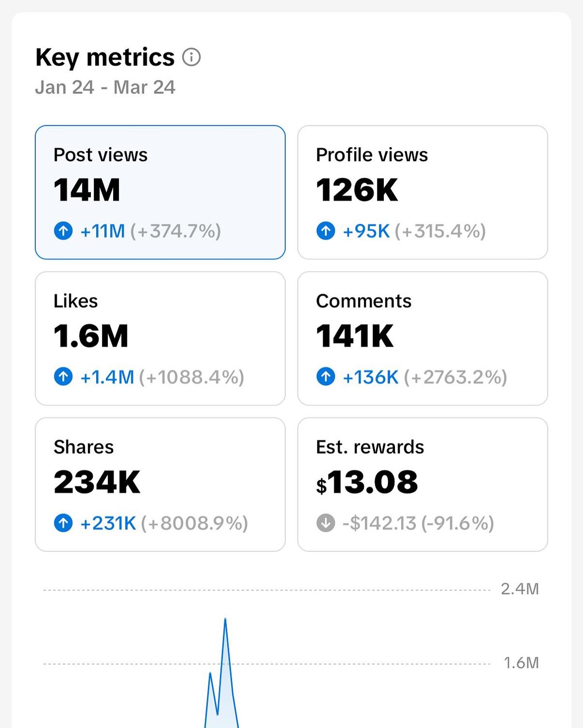This screenshot has width=583, height=728.
Task: Tap the Key metrics heading
Action: 105,57
